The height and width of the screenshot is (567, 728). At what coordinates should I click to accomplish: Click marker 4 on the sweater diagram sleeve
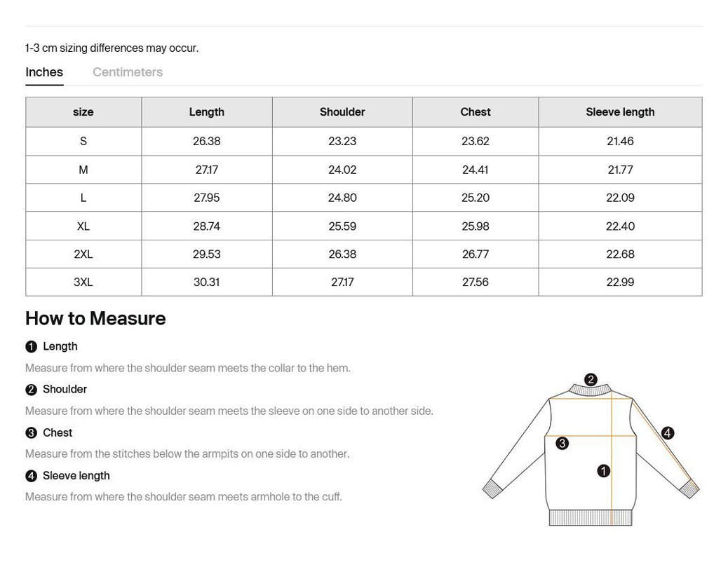pos(668,433)
